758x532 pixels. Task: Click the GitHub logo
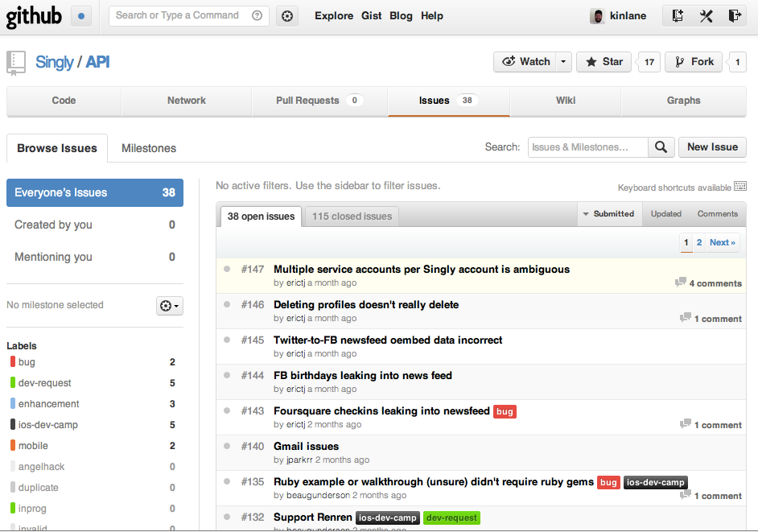tap(34, 15)
